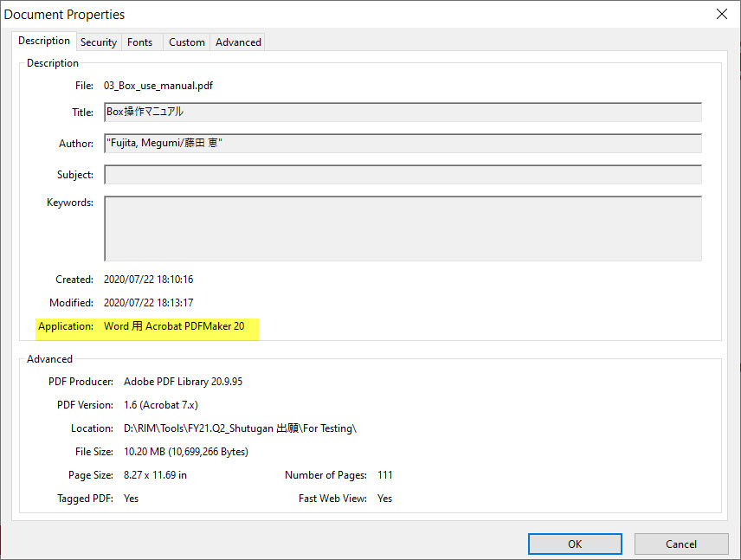Click the Modified date value
Viewport: 741px width, 560px height.
148,303
